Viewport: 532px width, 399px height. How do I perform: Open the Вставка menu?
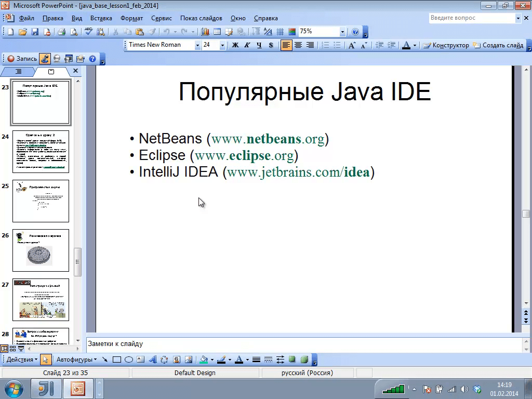click(101, 18)
